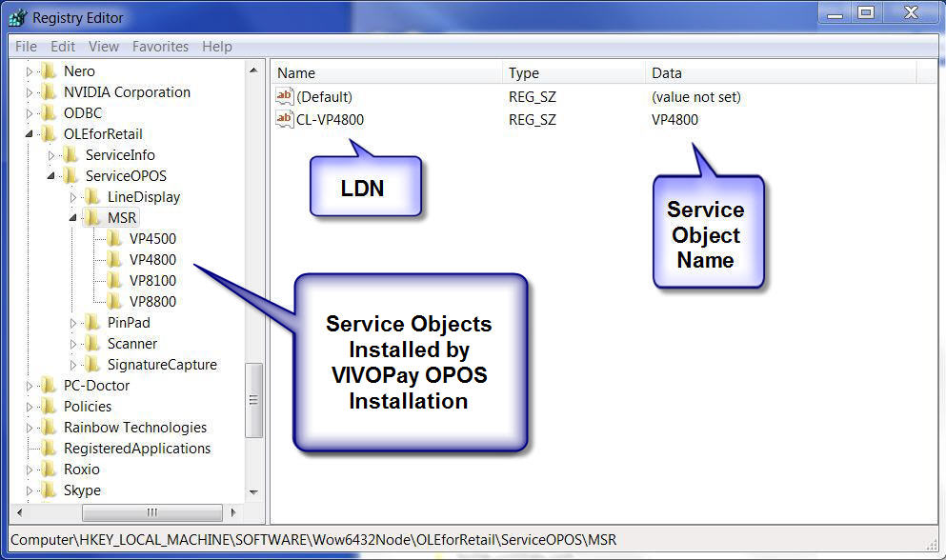Expand the Nero key arrow
This screenshot has width=946, height=560.
(29, 71)
